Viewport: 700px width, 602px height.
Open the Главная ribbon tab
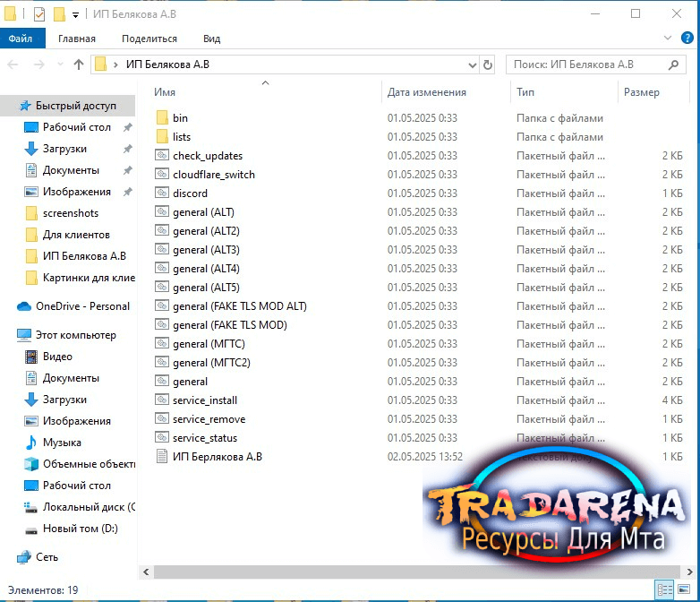[77, 39]
